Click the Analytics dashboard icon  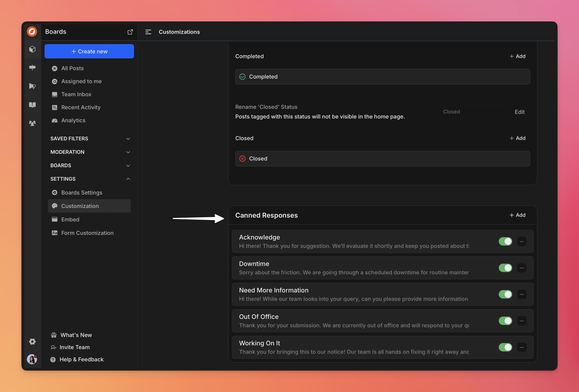pos(55,120)
